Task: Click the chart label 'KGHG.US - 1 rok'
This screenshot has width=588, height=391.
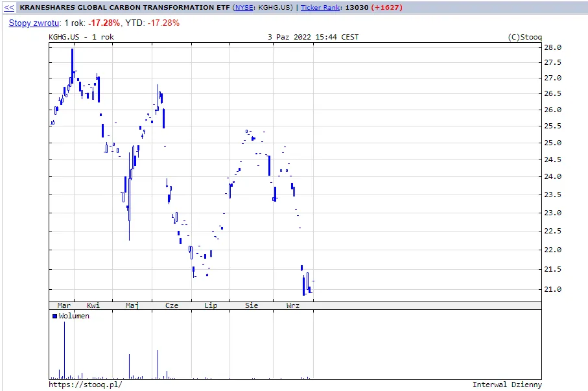Action: click(82, 37)
